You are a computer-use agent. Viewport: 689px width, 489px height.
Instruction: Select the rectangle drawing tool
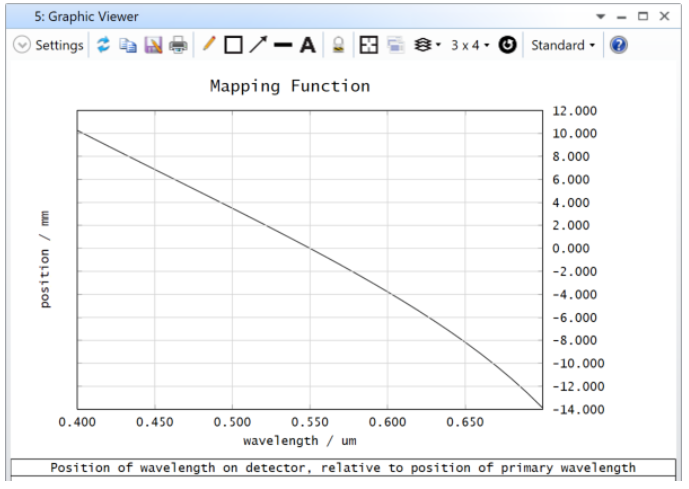point(233,45)
